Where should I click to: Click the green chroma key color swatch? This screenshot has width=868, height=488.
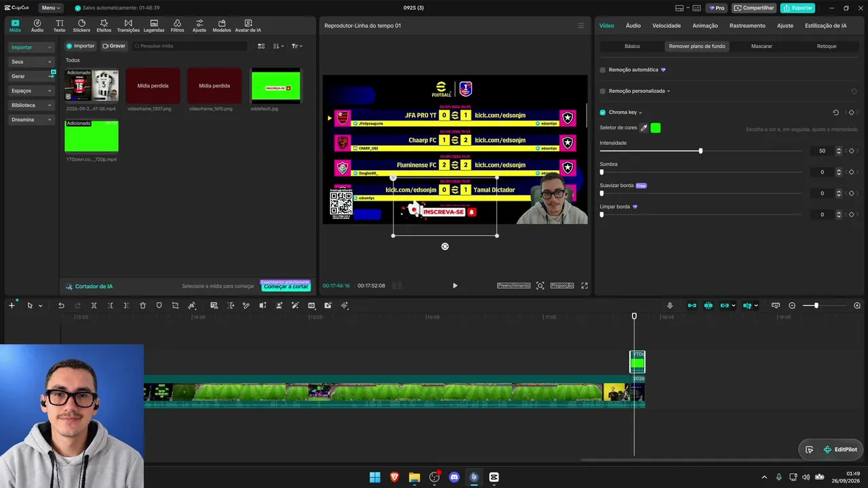point(656,127)
